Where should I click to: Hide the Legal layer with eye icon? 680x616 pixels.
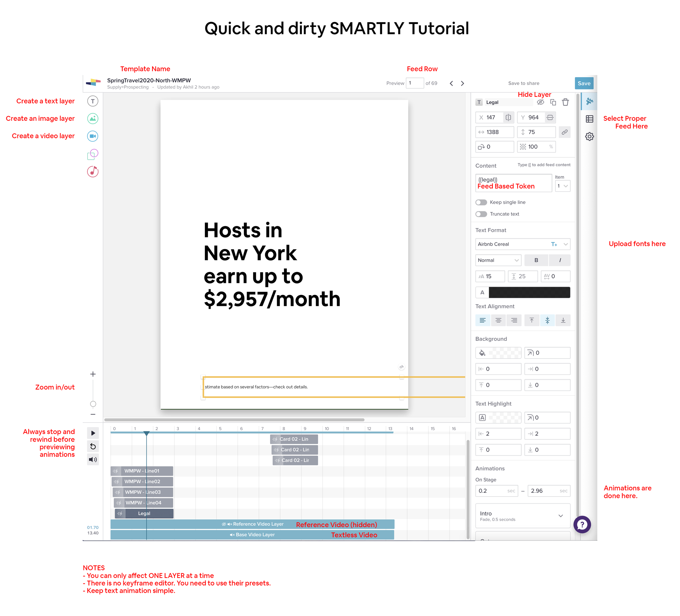tap(540, 102)
